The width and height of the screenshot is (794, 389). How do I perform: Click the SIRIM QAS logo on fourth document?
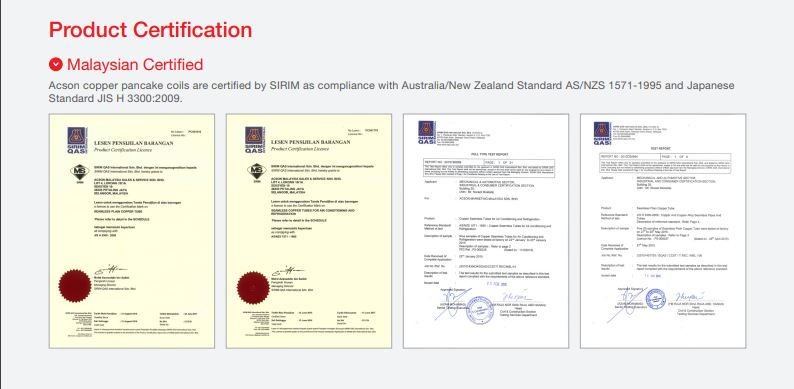point(603,134)
